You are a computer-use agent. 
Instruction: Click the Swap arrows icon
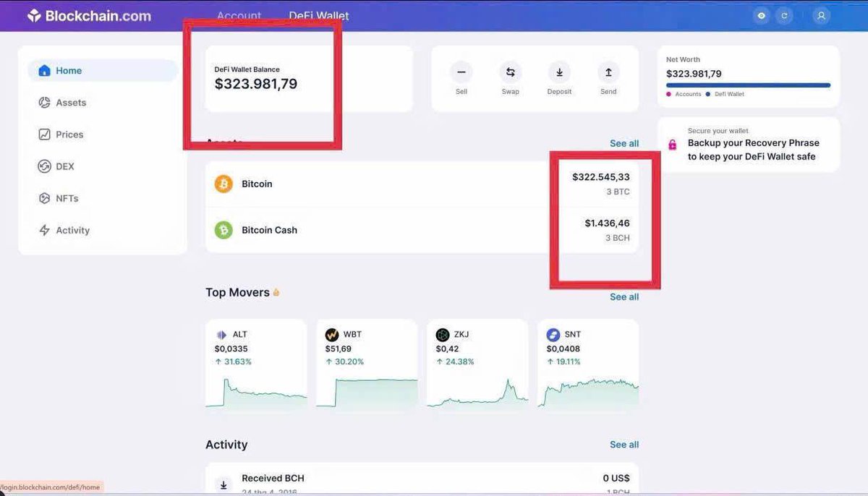pyautogui.click(x=511, y=72)
